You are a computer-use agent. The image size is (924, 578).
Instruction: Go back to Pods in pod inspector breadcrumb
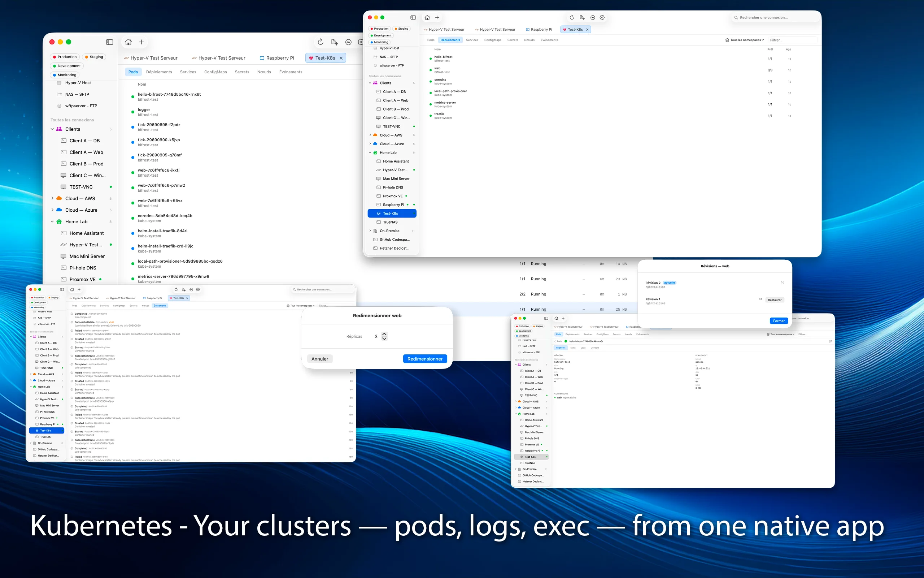coord(558,341)
